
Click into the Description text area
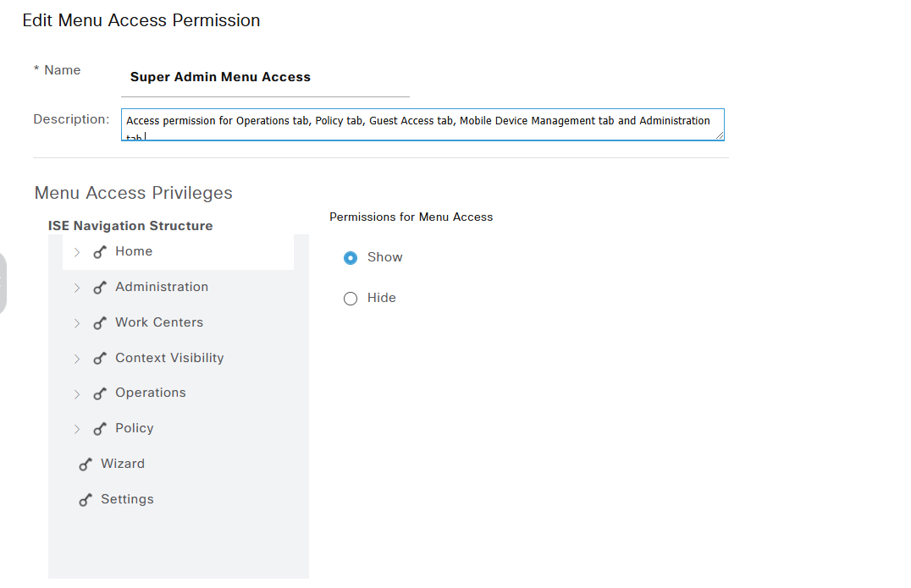pos(422,124)
